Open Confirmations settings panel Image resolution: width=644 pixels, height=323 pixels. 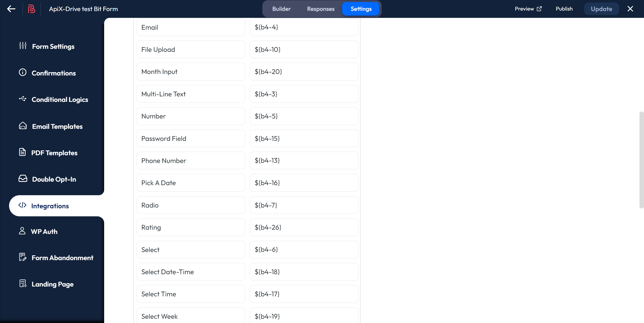[54, 73]
